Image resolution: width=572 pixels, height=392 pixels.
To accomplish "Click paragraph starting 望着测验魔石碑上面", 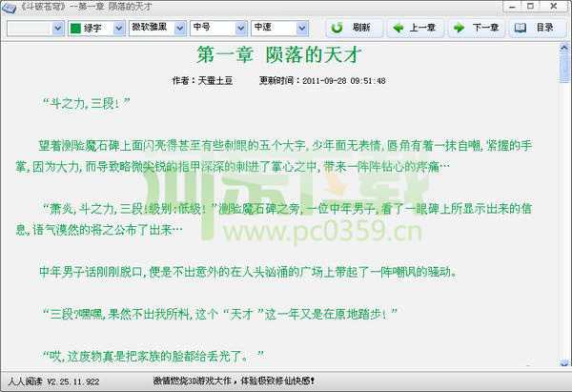I will click(x=274, y=156).
